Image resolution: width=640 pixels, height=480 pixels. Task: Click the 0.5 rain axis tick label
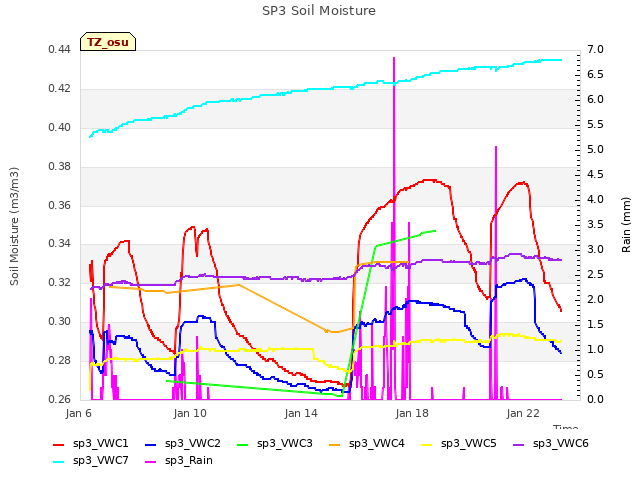point(596,374)
